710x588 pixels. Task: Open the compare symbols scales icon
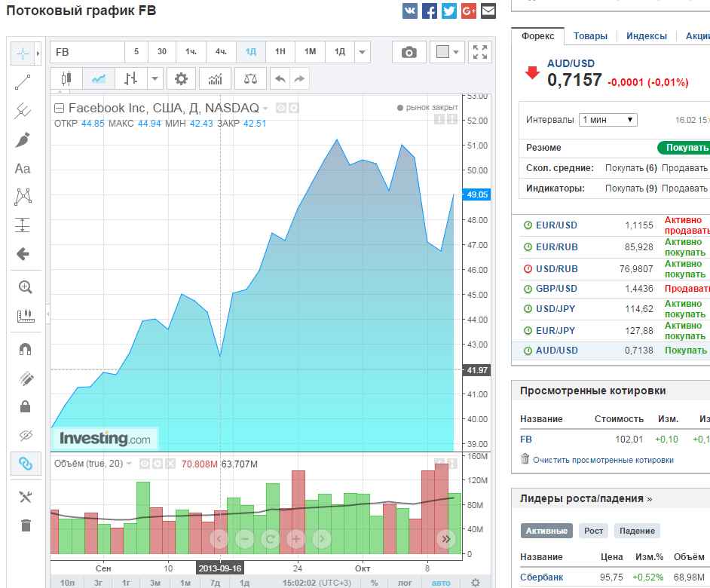[250, 79]
